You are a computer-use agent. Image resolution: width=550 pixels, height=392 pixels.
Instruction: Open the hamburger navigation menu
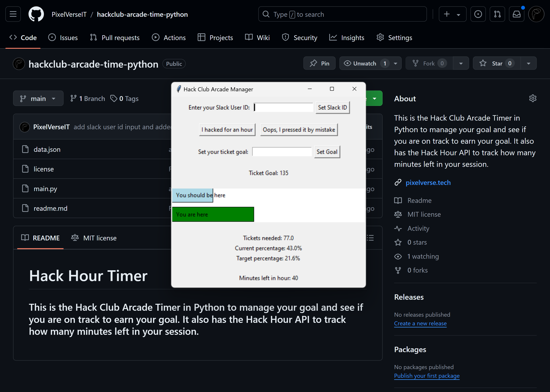point(13,14)
